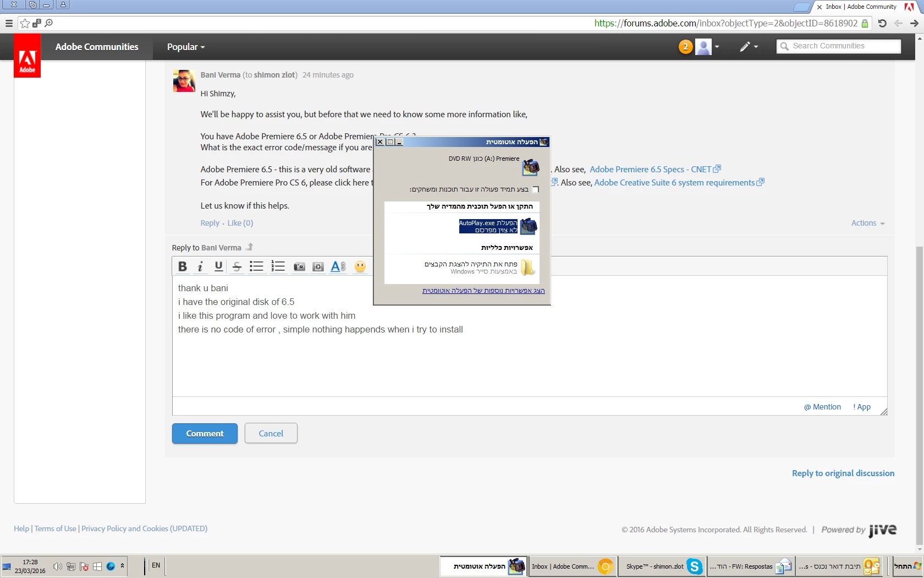
Task: Select the AutoPlay.exe run option
Action: 498,226
